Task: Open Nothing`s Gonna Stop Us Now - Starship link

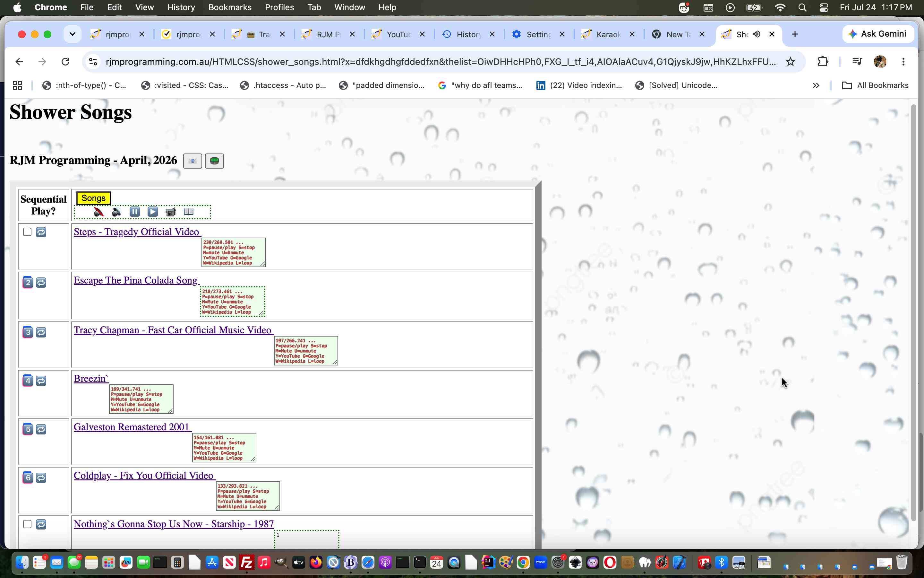Action: coord(174,524)
